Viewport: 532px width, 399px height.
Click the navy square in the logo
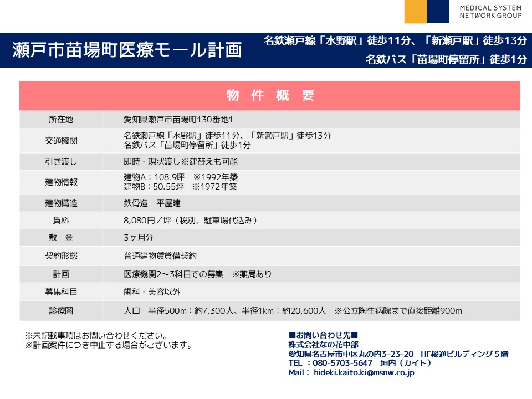tap(438, 11)
